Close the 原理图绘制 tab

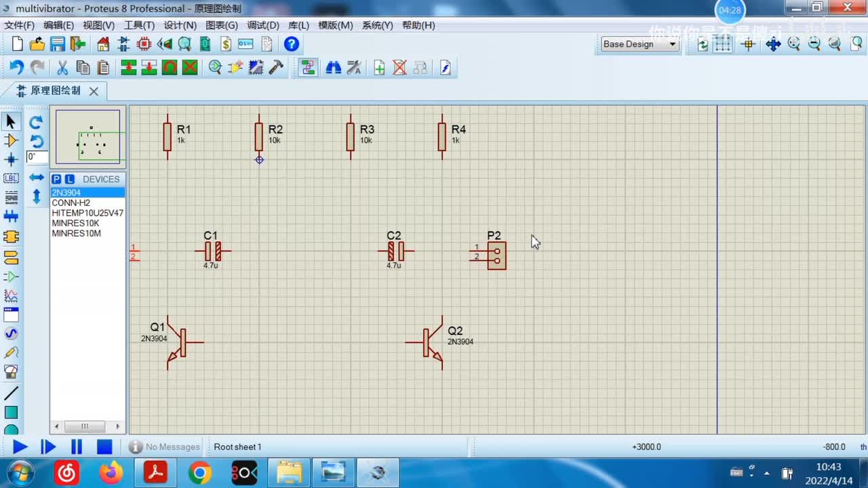tap(94, 91)
